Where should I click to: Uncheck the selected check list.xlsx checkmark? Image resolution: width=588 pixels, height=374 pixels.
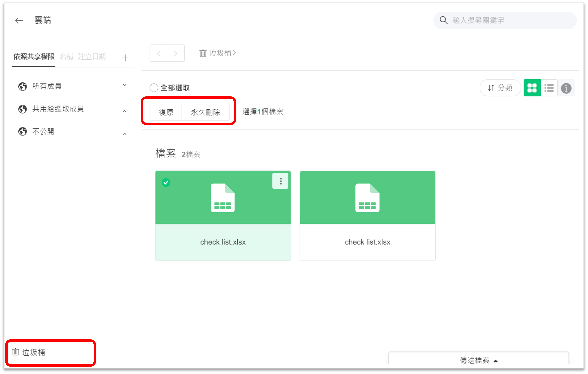(166, 182)
